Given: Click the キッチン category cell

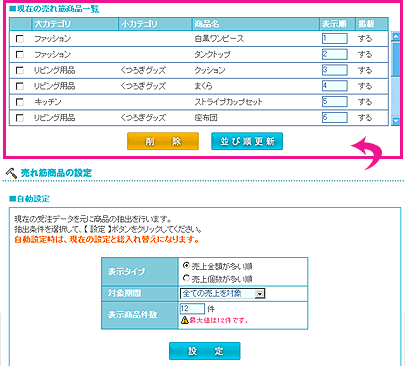Looking at the screenshot, I should tap(48, 102).
